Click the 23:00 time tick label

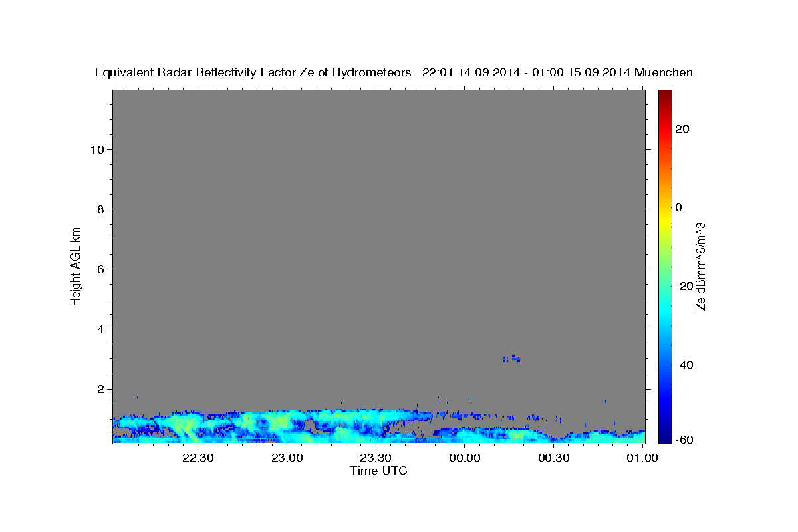pyautogui.click(x=287, y=458)
